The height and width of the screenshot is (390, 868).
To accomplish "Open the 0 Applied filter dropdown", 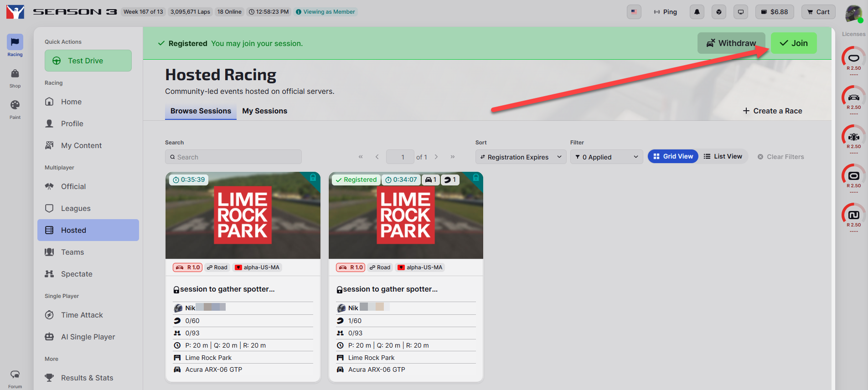I will 606,157.
